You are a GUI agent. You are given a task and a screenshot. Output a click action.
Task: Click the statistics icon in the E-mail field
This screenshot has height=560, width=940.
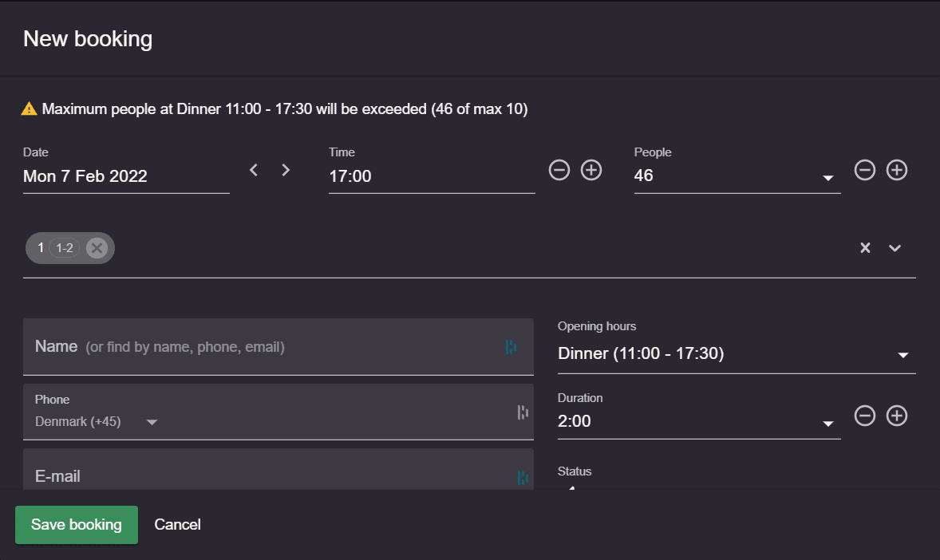pos(523,476)
